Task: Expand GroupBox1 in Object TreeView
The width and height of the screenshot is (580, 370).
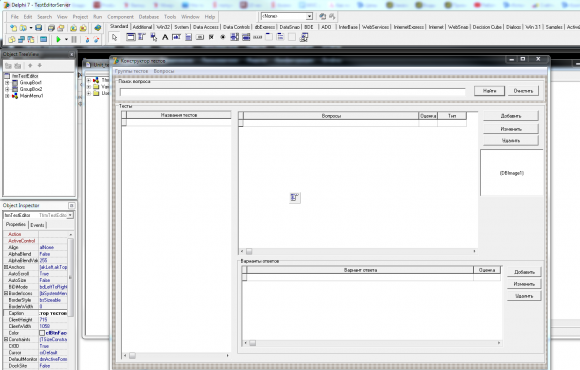Action: 7,83
